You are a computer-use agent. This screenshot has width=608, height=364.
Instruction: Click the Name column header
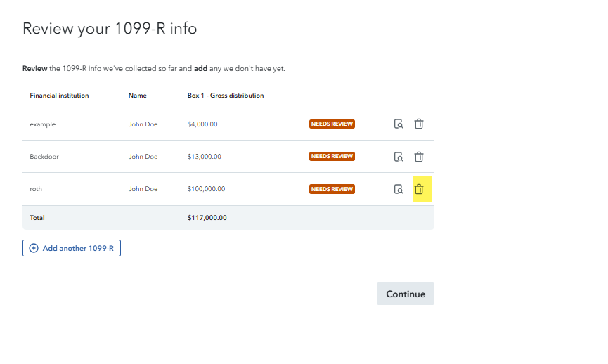137,96
